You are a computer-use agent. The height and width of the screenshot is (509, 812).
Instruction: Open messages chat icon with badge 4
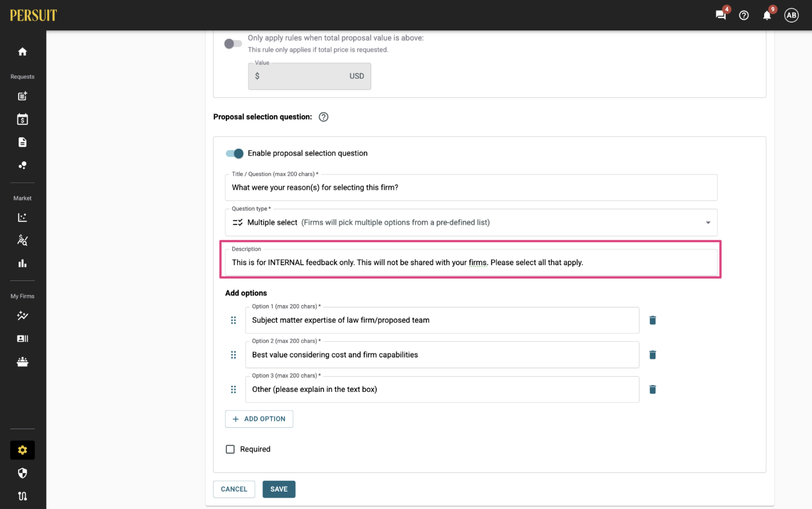pos(721,15)
